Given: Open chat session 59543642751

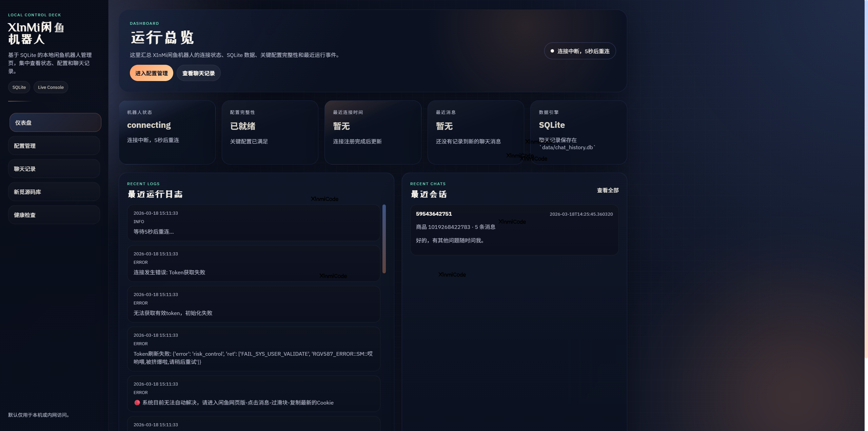Looking at the screenshot, I should tap(514, 230).
